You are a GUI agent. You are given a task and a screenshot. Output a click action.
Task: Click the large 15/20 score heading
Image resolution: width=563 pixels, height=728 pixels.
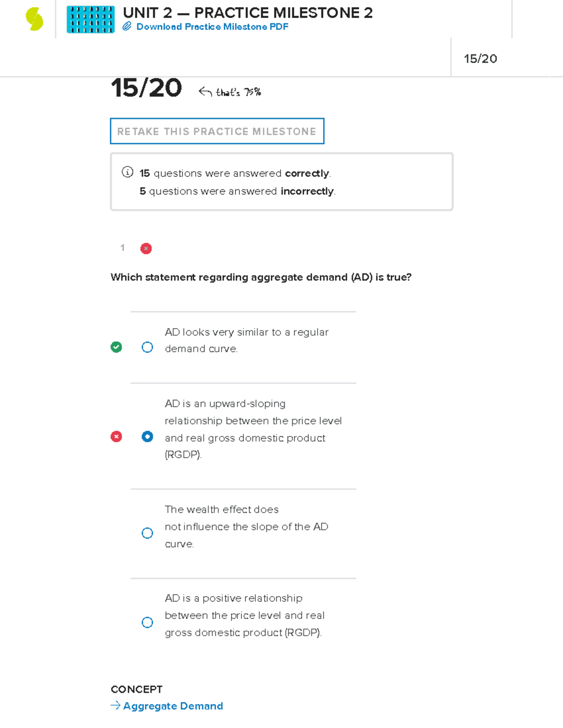(x=146, y=88)
